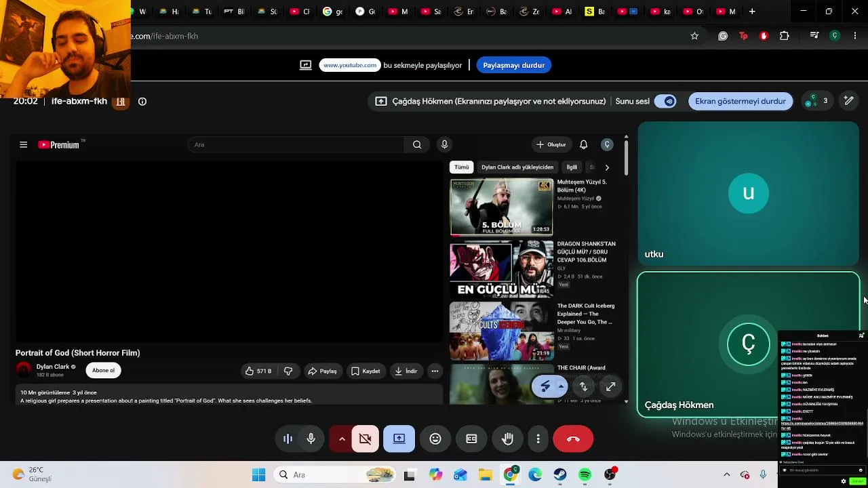
Task: Open the emoji reactions in Meet
Action: (x=435, y=439)
